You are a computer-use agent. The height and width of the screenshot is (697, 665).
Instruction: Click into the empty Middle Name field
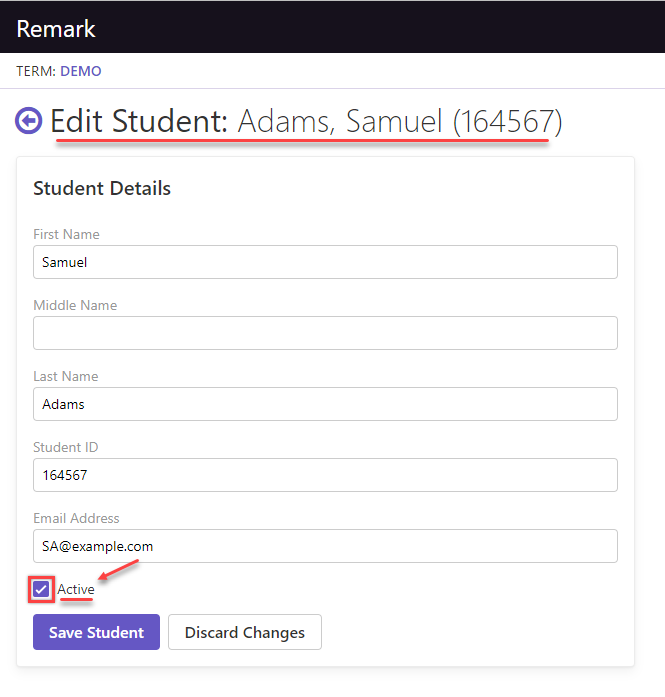[325, 333]
